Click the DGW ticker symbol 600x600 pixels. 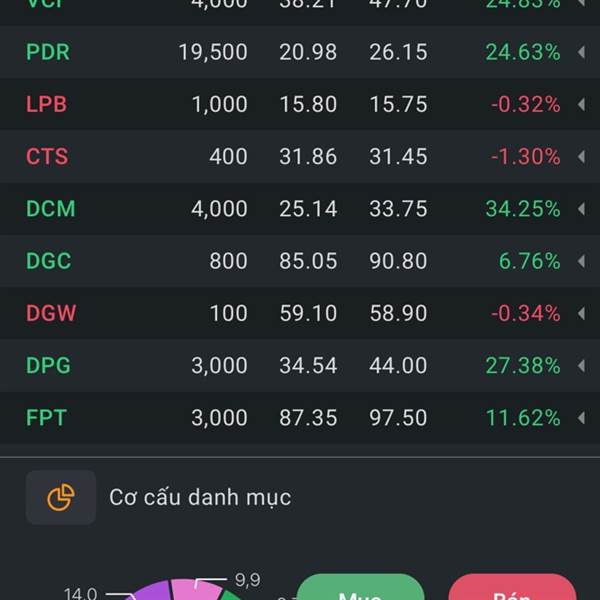51,313
